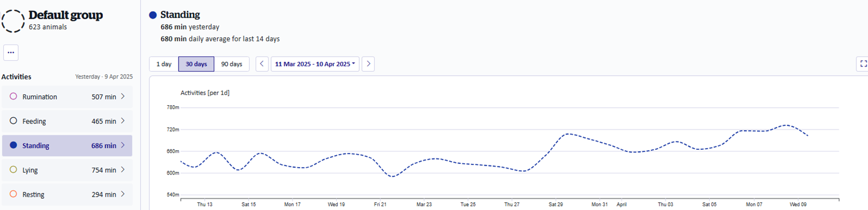Open the 11 Mar 2025 - 10 Apr 2025 date dropdown

click(x=315, y=64)
